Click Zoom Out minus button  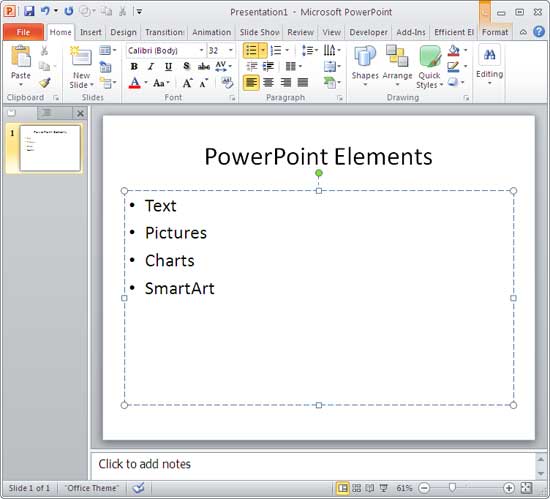click(x=424, y=488)
